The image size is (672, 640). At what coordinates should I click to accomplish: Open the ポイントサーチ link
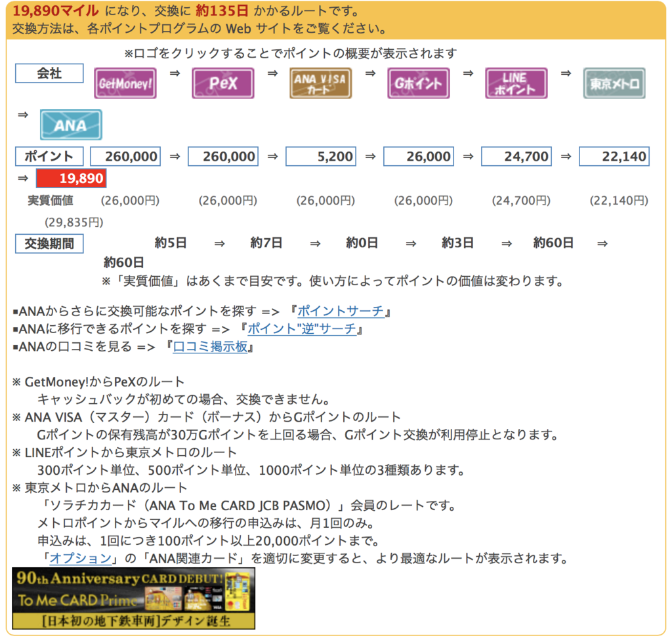pos(341,311)
